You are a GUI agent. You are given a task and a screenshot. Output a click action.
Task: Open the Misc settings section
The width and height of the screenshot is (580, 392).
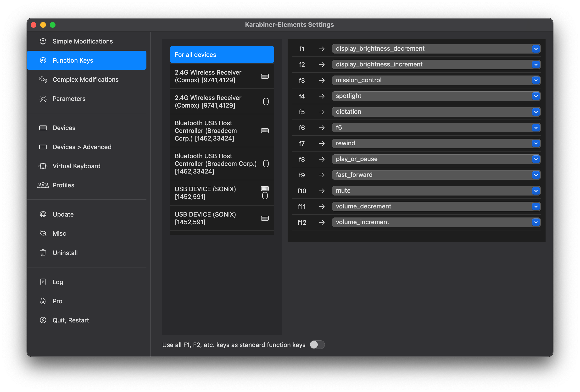click(x=59, y=234)
